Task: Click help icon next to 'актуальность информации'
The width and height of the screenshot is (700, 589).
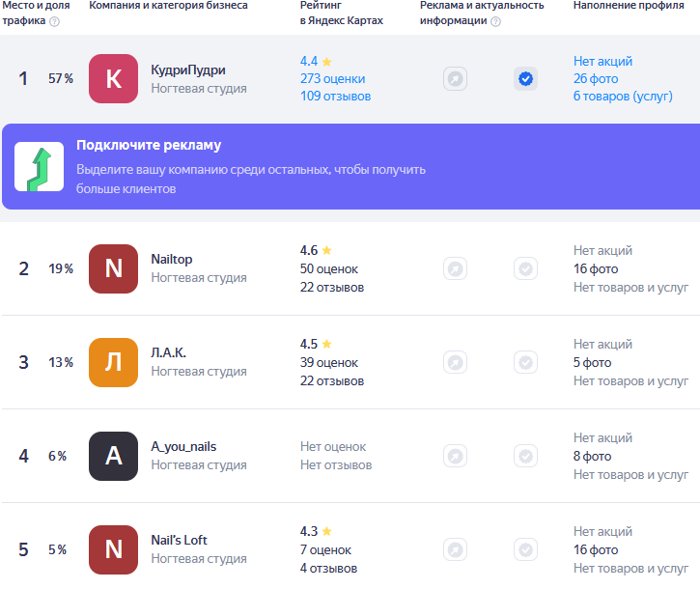Action: coord(495,21)
